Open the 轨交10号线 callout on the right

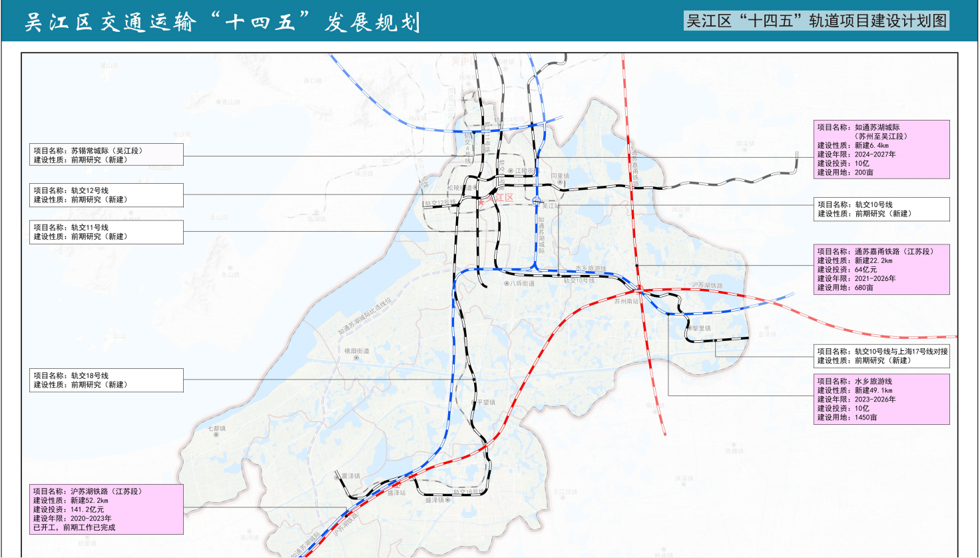click(881, 209)
